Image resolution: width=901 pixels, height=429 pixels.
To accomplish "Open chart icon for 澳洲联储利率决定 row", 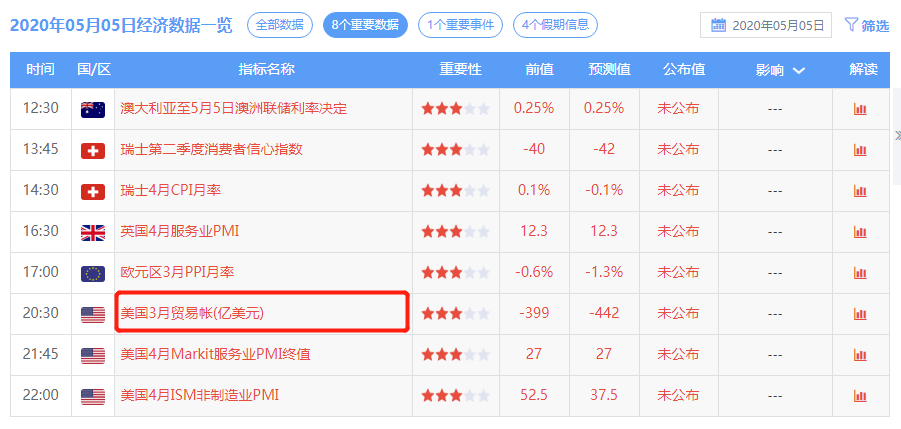I will pos(860,109).
